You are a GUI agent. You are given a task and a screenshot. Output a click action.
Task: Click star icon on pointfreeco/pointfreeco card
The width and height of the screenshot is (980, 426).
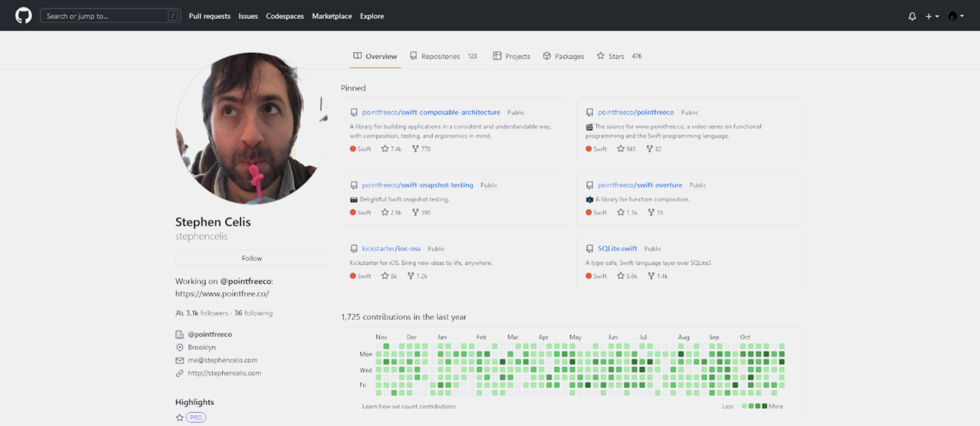[x=620, y=149]
